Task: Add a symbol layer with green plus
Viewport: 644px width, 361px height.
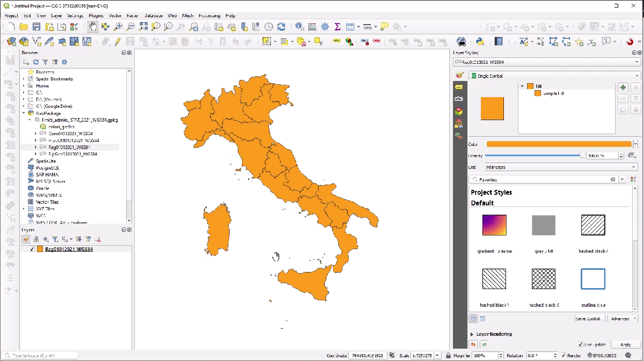Action: pos(623,87)
